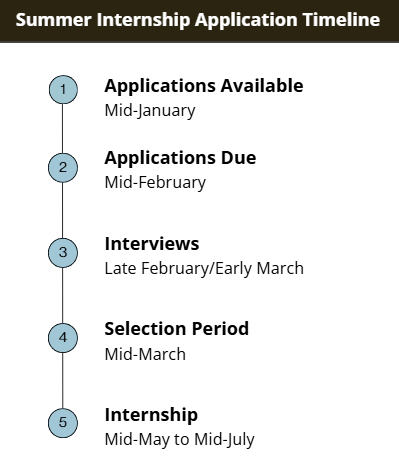The image size is (399, 465).
Task: Click the connector line between steps 4 and 5
Action: coord(63,381)
